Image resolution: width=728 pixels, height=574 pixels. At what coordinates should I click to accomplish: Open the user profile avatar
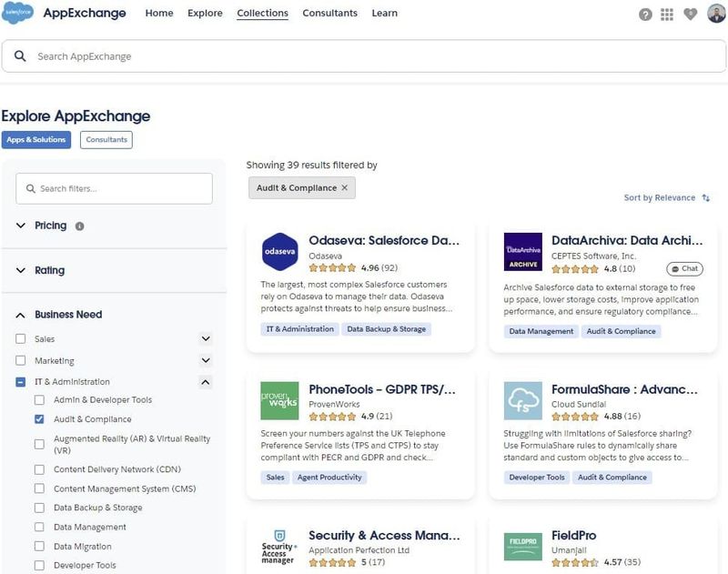click(716, 13)
